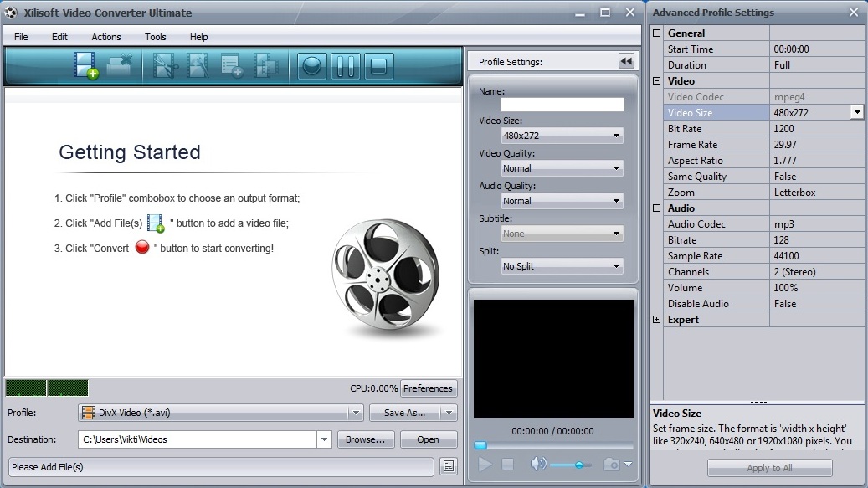The height and width of the screenshot is (488, 868).
Task: Select the Duration Full value
Action: pyautogui.click(x=816, y=65)
